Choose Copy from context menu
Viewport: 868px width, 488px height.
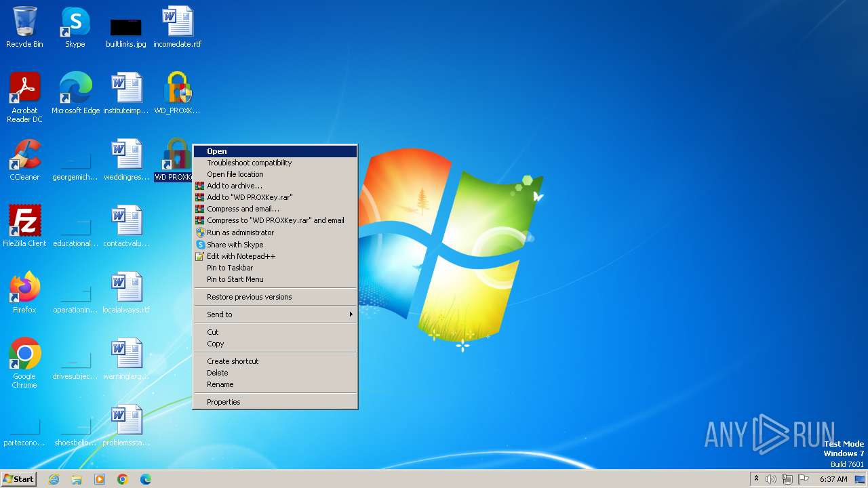(275, 344)
